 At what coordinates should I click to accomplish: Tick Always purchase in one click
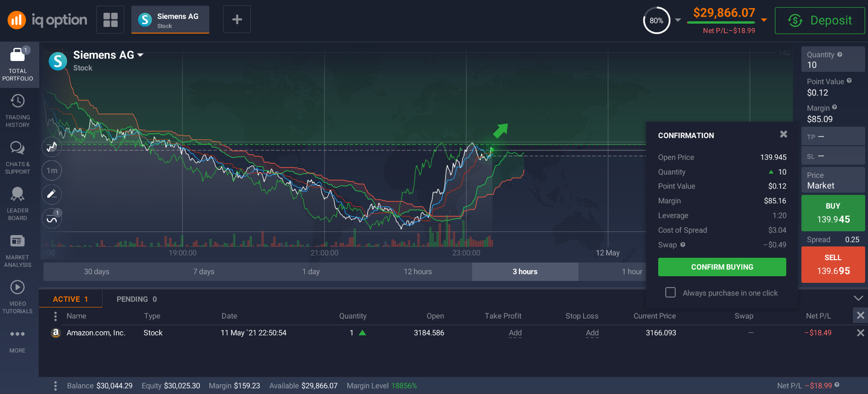pyautogui.click(x=670, y=292)
